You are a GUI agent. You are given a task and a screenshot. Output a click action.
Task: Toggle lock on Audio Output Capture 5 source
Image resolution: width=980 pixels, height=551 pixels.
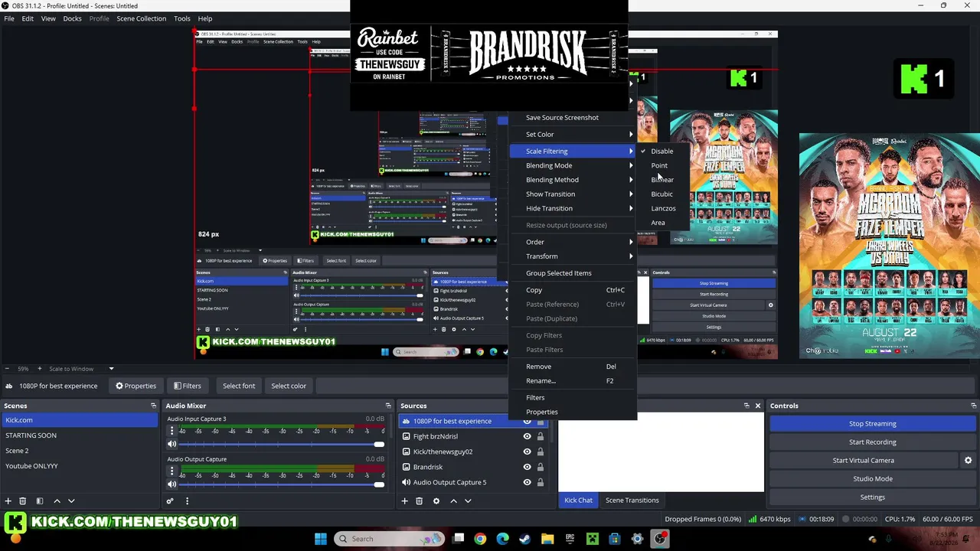point(540,483)
